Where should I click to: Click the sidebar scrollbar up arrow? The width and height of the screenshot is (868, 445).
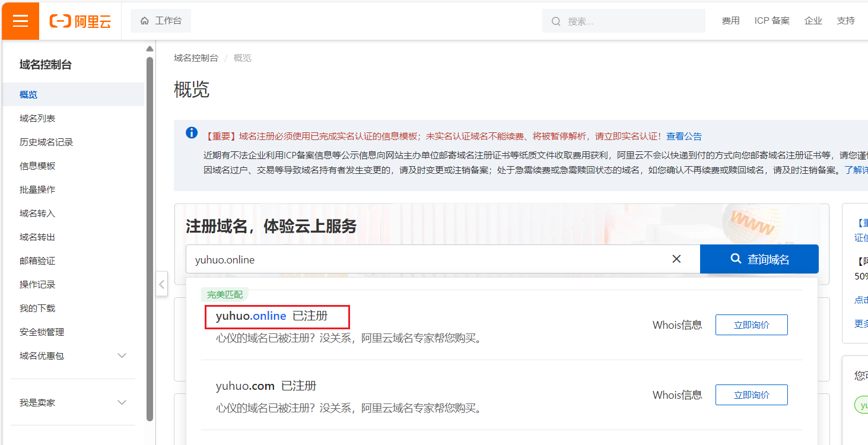(x=150, y=49)
